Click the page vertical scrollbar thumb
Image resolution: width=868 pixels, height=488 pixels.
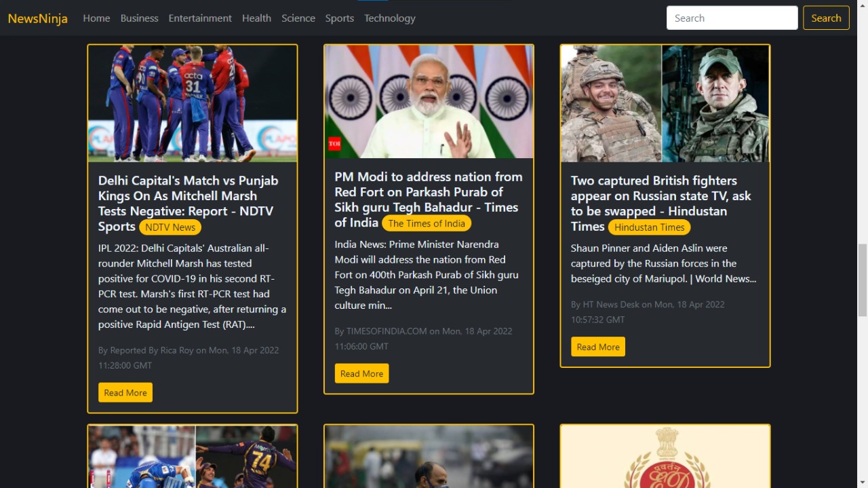pyautogui.click(x=863, y=280)
